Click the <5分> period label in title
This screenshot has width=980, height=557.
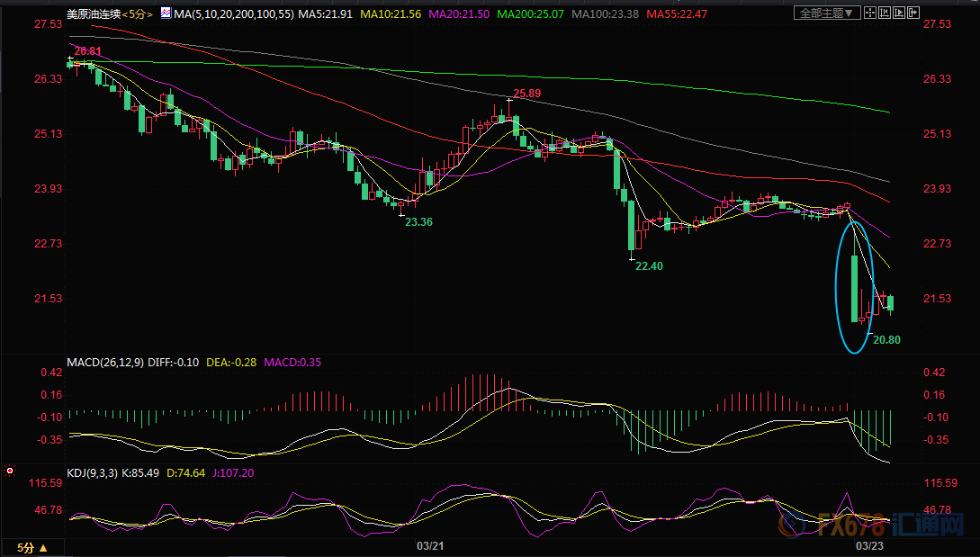point(138,13)
